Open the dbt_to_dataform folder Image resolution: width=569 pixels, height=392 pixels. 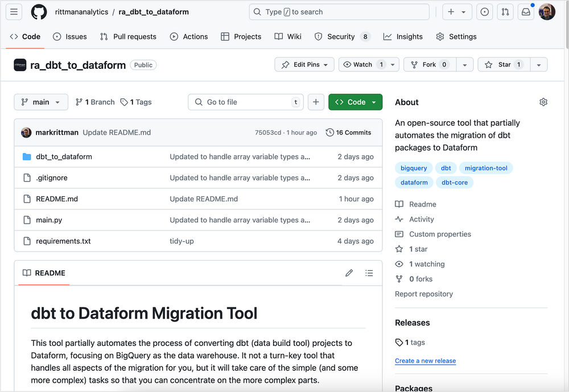(64, 157)
